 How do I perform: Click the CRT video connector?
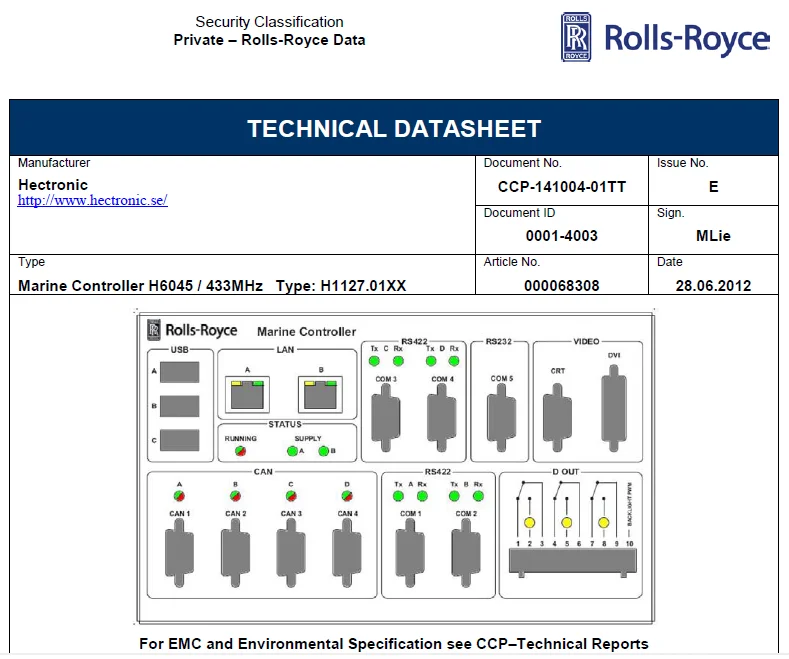557,418
